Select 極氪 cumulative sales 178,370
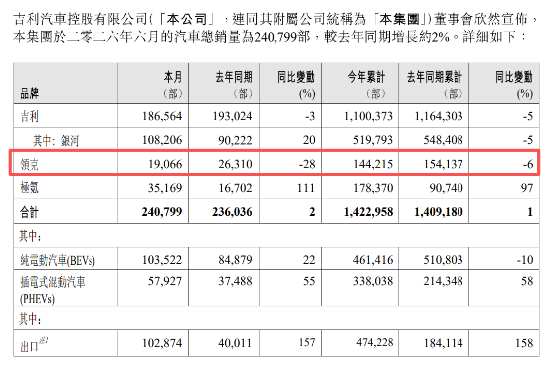The width and height of the screenshot is (550, 365). [373, 188]
